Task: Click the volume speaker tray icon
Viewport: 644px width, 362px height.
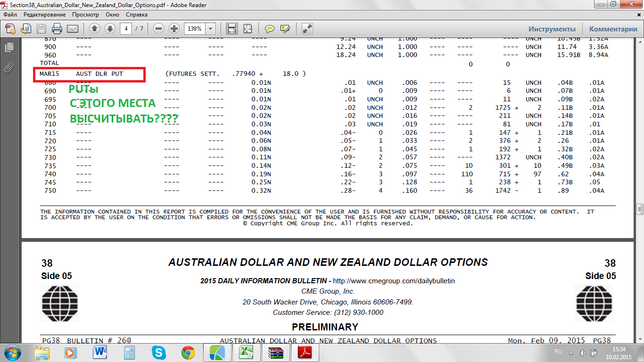Action: pyautogui.click(x=583, y=353)
